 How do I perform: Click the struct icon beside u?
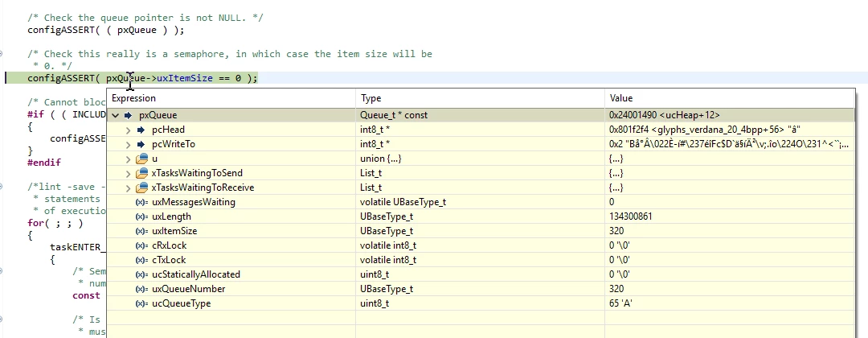pyautogui.click(x=141, y=159)
